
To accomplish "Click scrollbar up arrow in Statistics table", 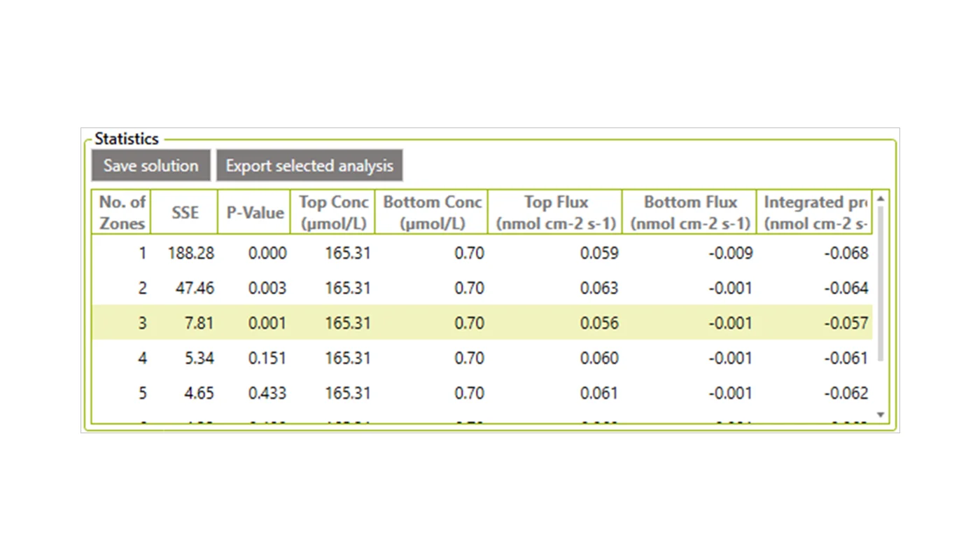I will [x=881, y=199].
